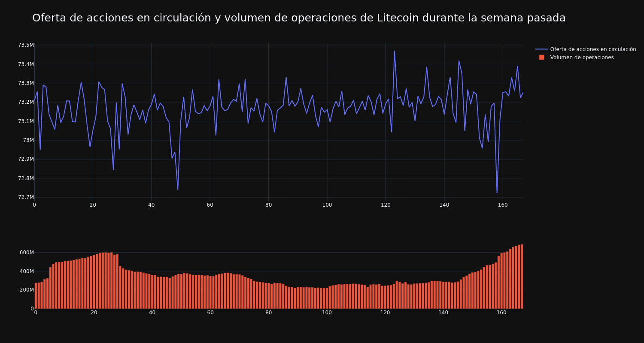Click the 72.7M y-axis label
This screenshot has height=343, width=644.
(x=26, y=197)
